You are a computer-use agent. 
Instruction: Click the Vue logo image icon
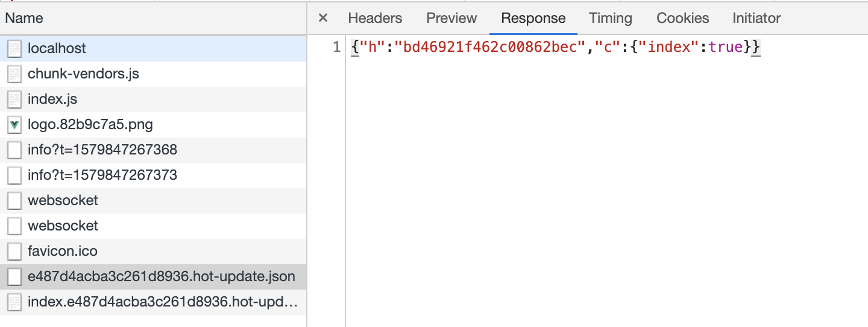(14, 125)
